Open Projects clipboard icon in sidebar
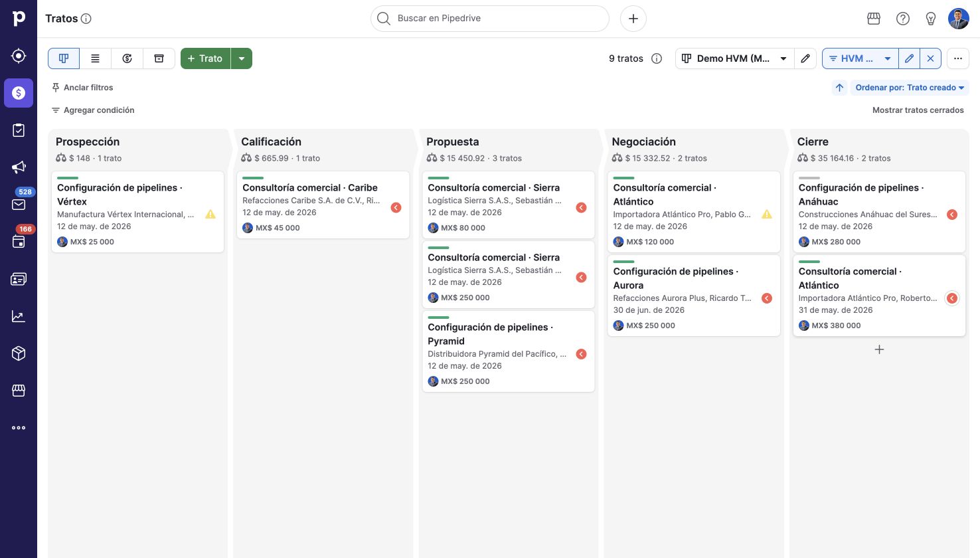Screen dimensions: 980x558 click(19, 130)
